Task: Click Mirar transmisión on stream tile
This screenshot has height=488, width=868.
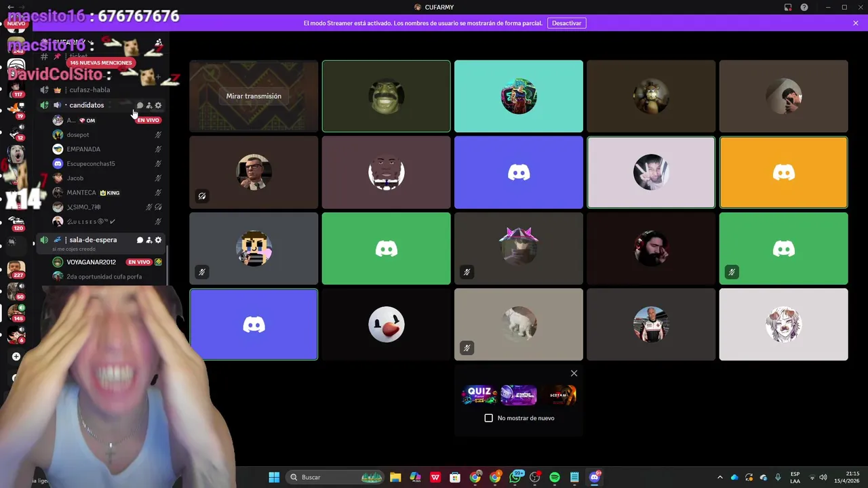Action: (254, 96)
